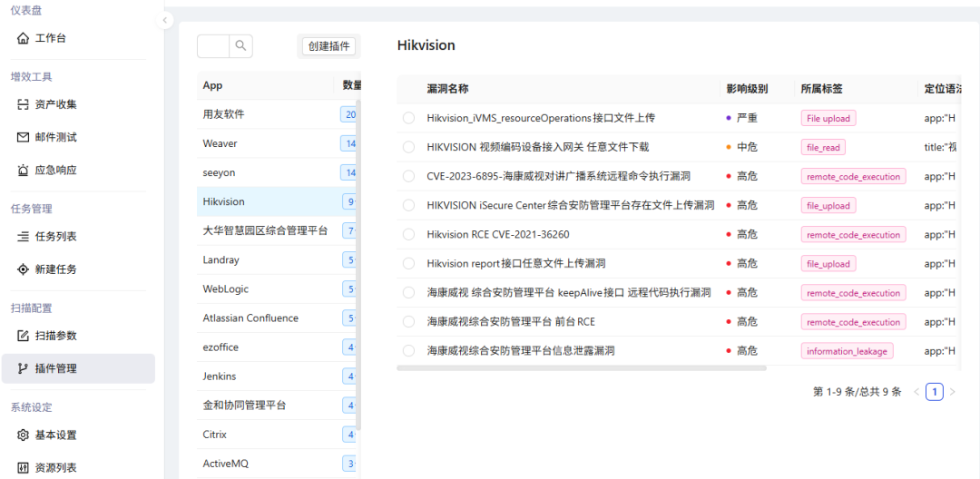This screenshot has height=479, width=980.
Task: Select radio for Hikvision_iVMS_resourceOperations row
Action: [408, 118]
